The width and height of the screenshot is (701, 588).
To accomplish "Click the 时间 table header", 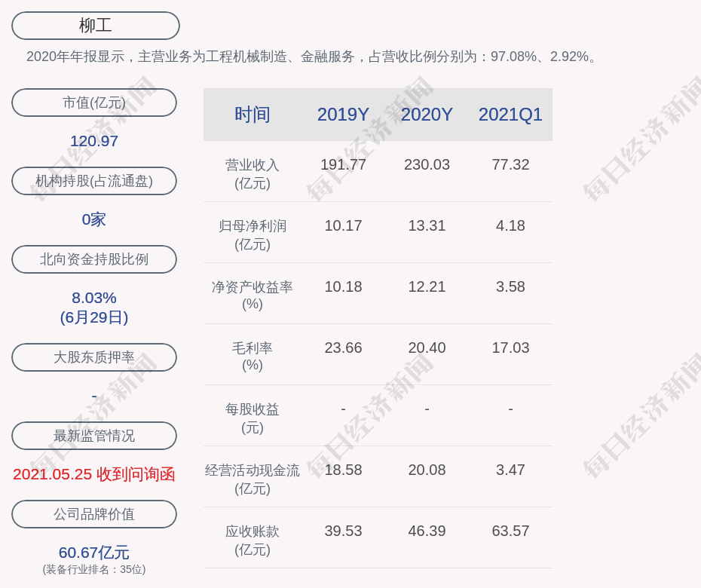I will (253, 115).
